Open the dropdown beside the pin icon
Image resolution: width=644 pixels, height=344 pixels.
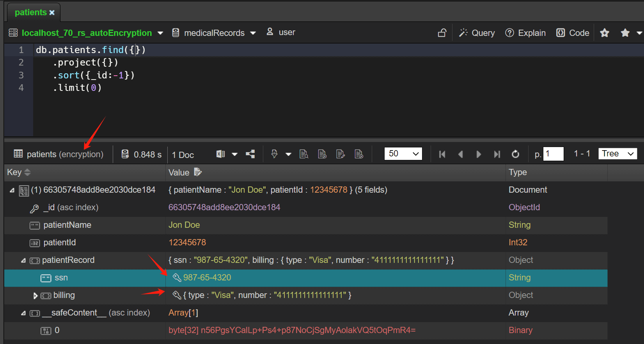pyautogui.click(x=288, y=154)
